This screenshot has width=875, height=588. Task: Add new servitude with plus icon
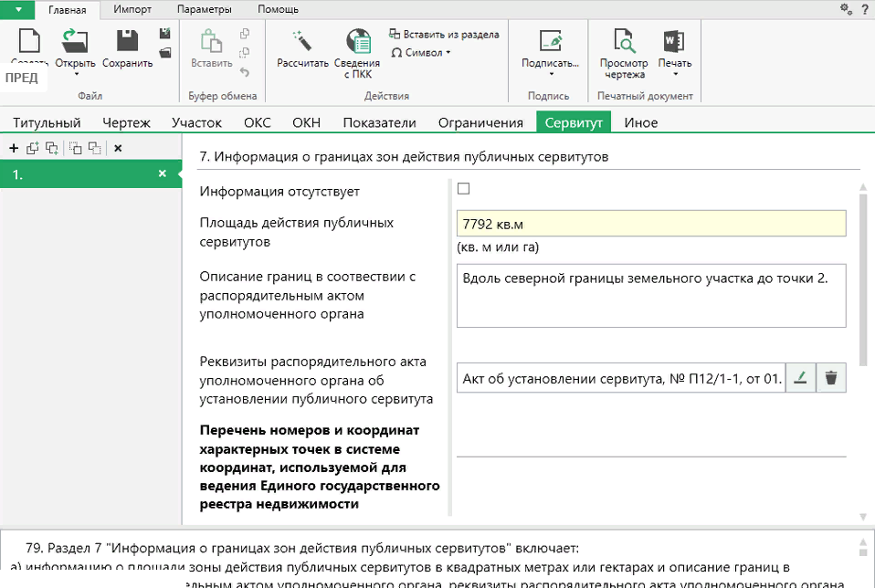click(x=14, y=148)
